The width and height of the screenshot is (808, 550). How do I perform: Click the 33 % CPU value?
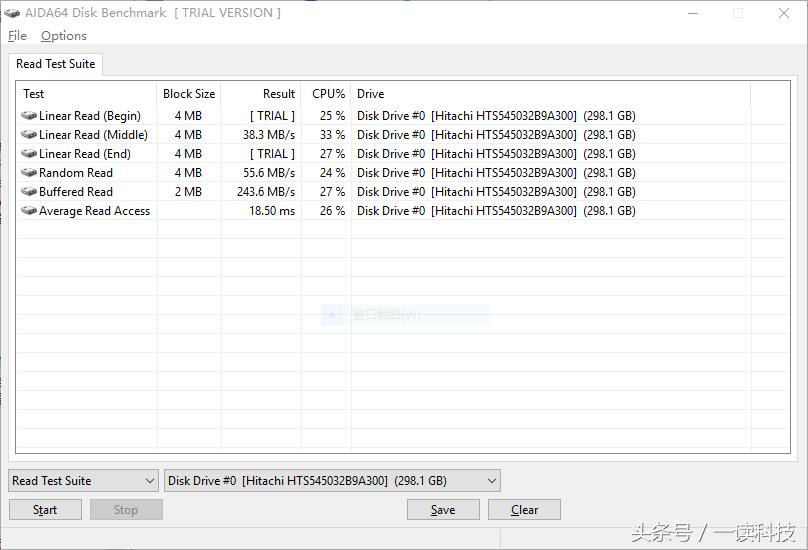click(x=332, y=135)
